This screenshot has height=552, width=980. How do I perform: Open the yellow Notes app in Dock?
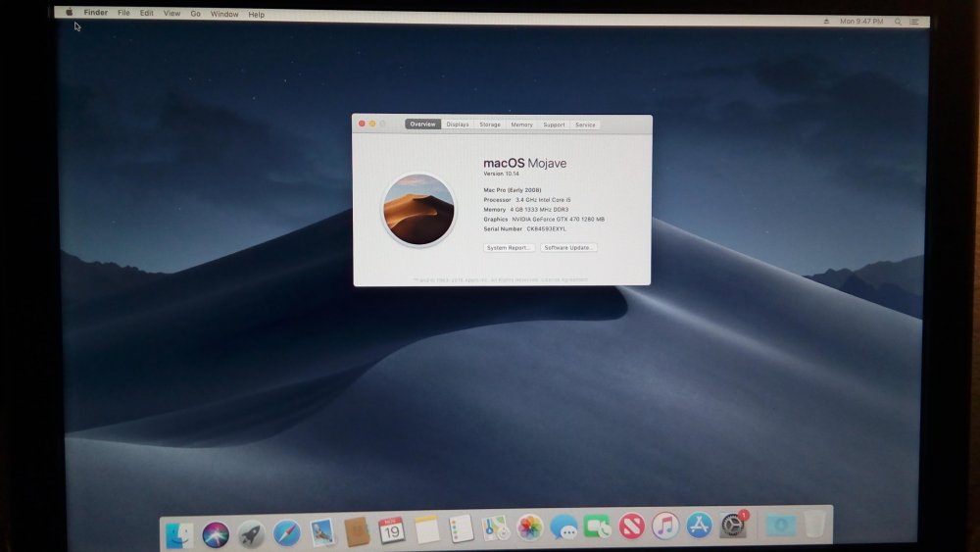point(427,530)
